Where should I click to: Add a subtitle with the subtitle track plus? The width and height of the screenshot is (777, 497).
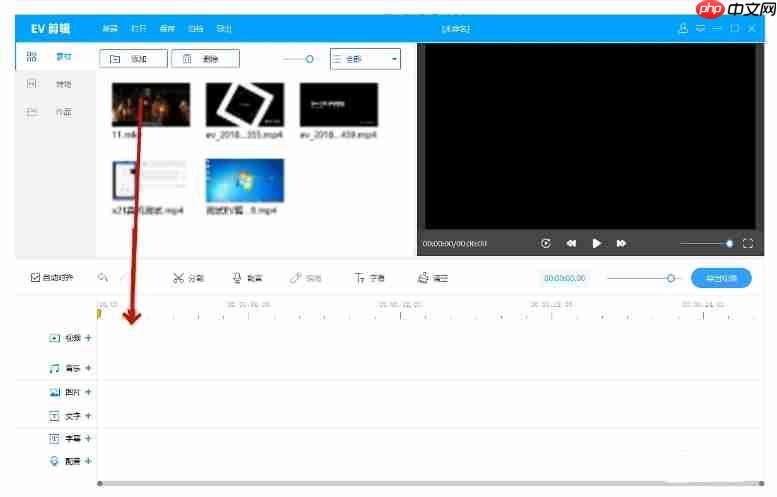(x=88, y=438)
